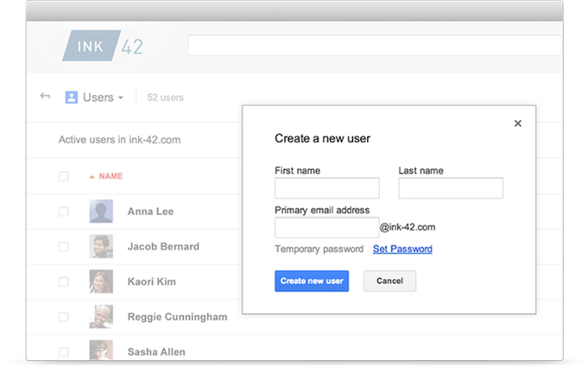
Task: Close the Create a new user dialog
Action: click(x=517, y=123)
